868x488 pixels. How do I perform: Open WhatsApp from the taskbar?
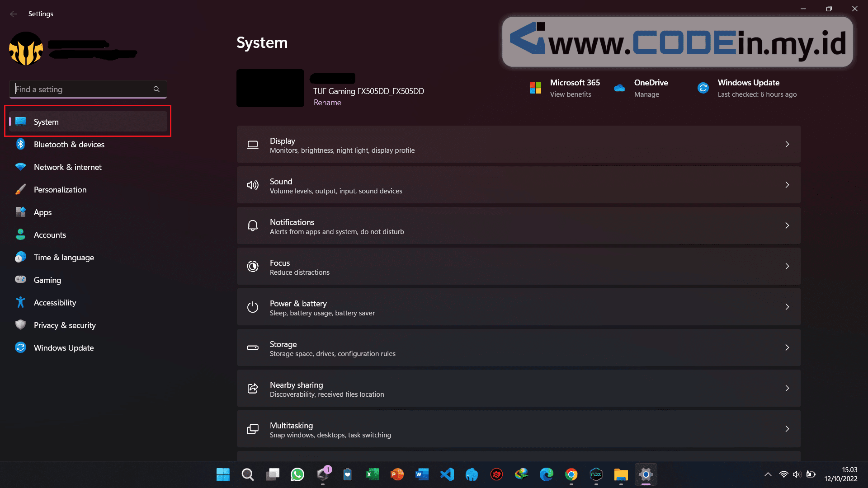[x=297, y=474]
